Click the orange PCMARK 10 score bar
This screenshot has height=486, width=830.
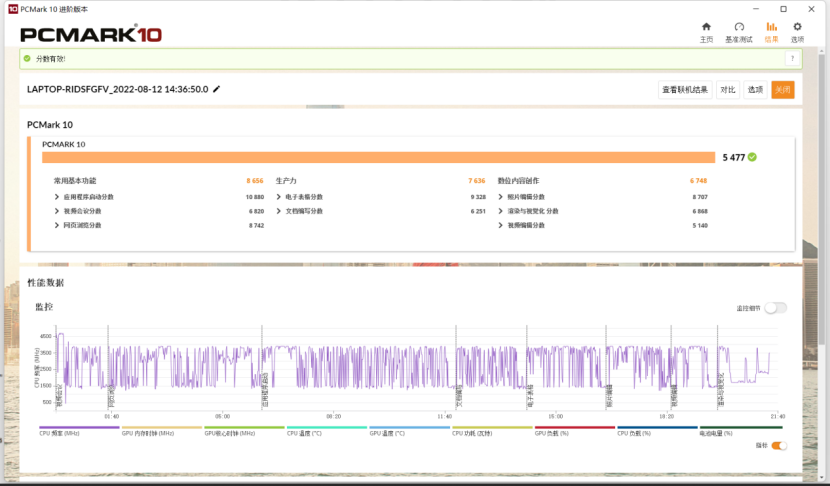[x=378, y=157]
